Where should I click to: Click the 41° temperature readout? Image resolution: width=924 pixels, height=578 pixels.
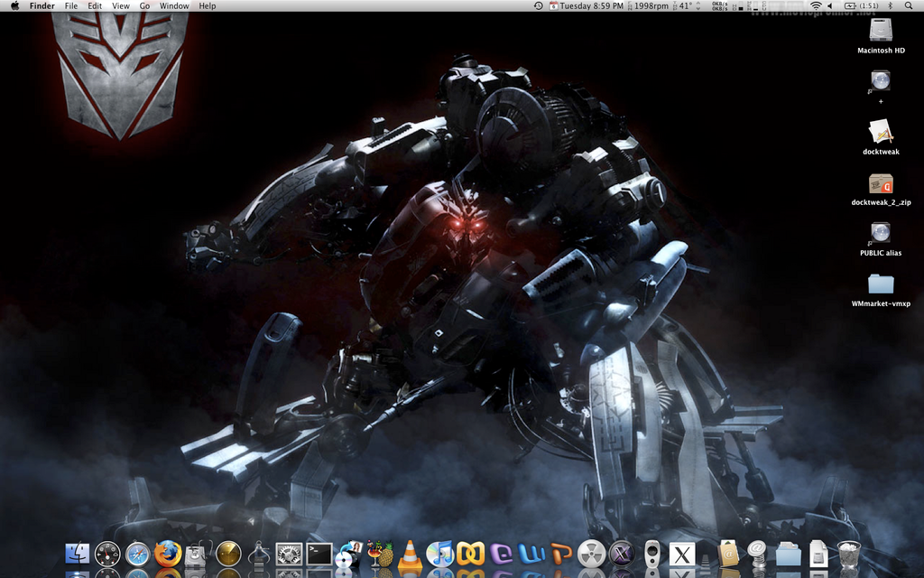[686, 6]
